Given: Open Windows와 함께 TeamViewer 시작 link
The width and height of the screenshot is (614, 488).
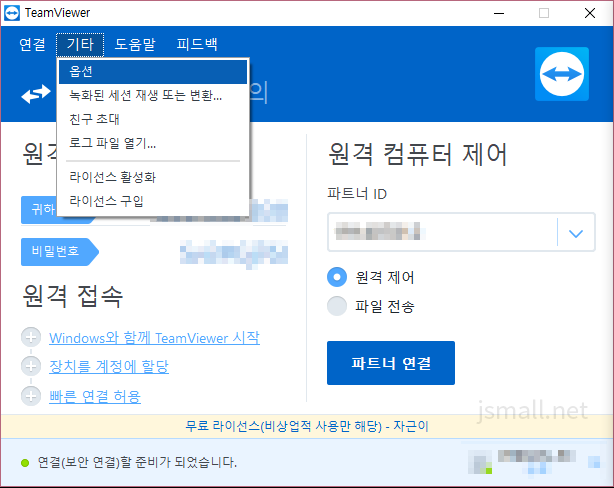Looking at the screenshot, I should click(x=154, y=338).
